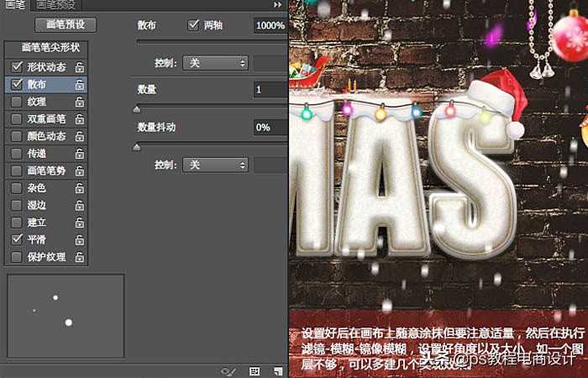Image resolution: width=588 pixels, height=378 pixels.
Task: Enable the 保护纹理 checkbox
Action: tap(17, 257)
